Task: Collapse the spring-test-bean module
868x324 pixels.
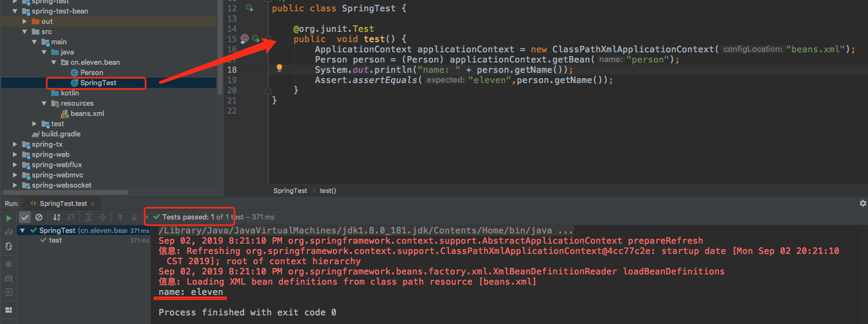Action: pyautogui.click(x=15, y=11)
